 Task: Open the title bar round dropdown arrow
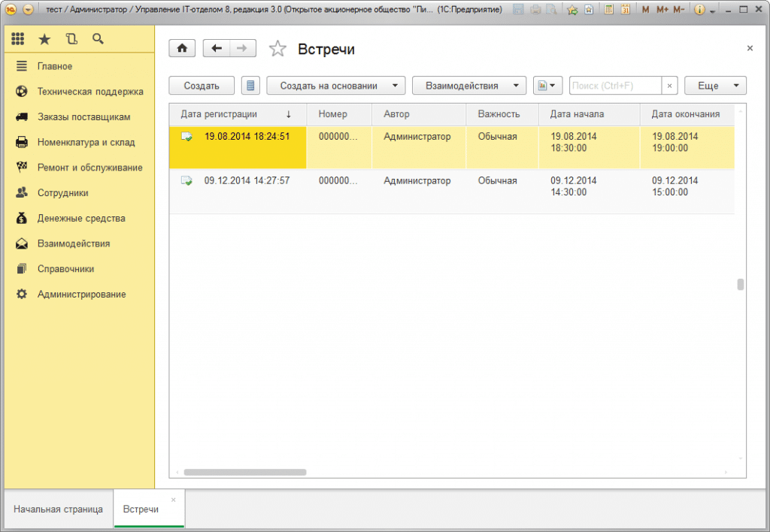pos(29,10)
